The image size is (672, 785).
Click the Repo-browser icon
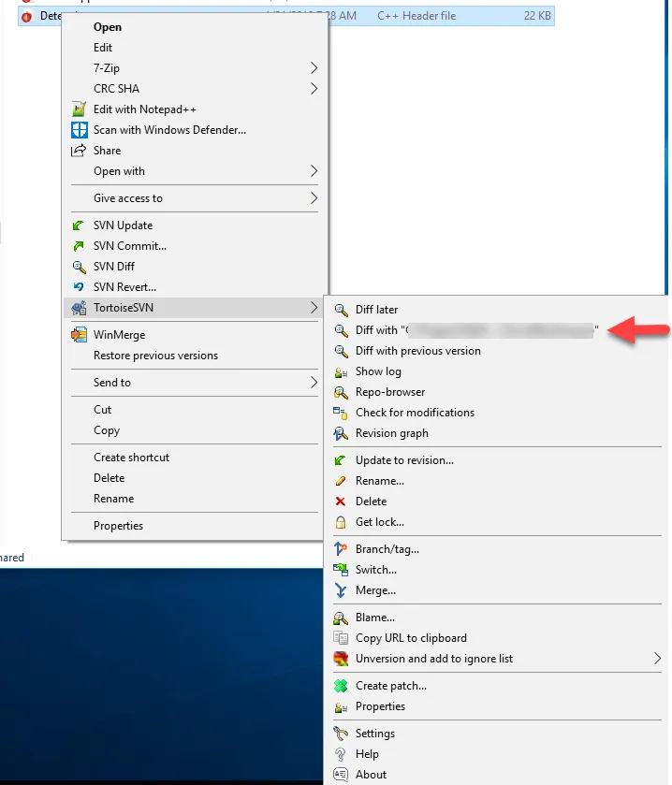tap(341, 392)
